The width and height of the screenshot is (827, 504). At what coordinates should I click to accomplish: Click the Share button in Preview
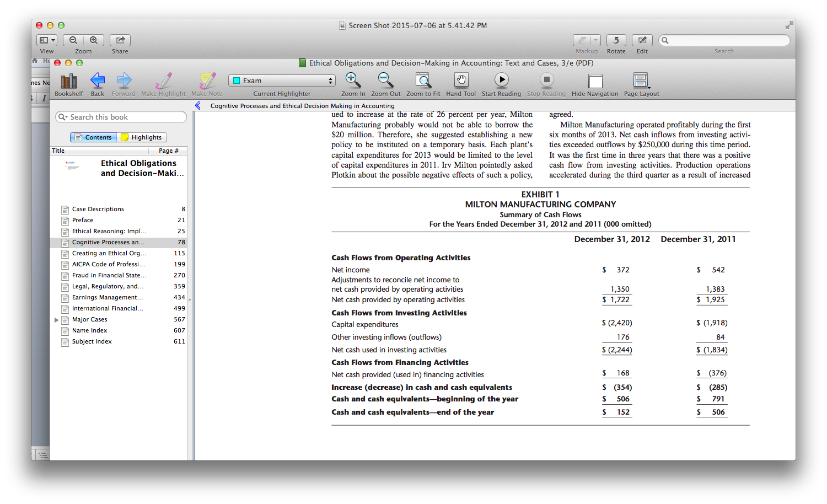(120, 40)
